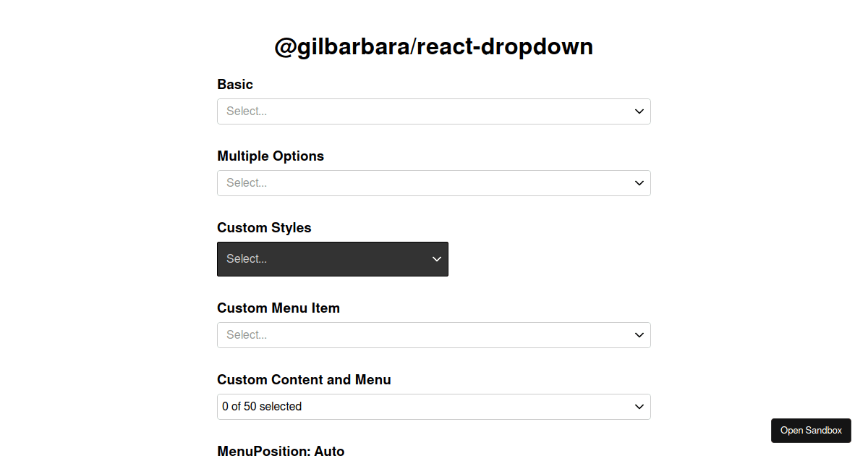The image size is (868, 456).
Task: Click the @gilbarbara/react-dropdown title
Action: click(434, 46)
